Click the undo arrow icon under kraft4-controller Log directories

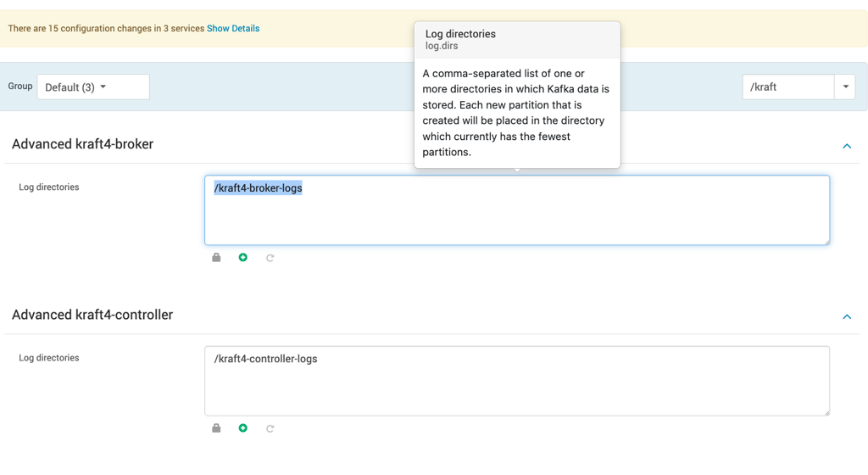270,428
